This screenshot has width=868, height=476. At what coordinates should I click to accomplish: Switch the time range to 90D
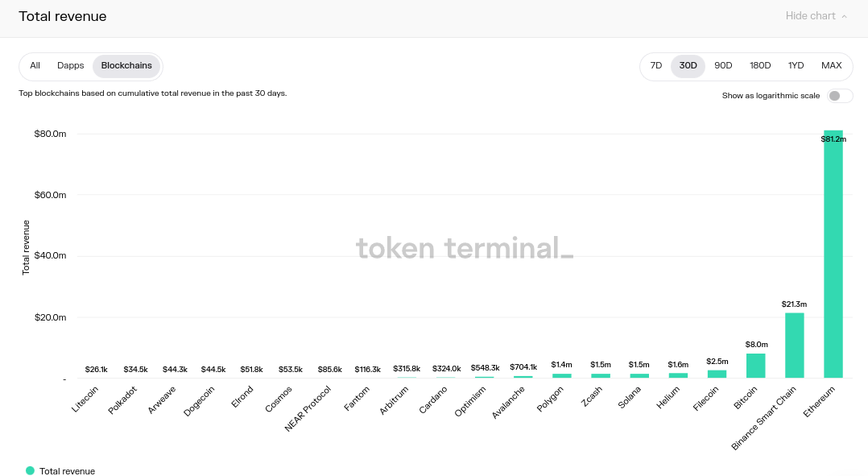723,65
